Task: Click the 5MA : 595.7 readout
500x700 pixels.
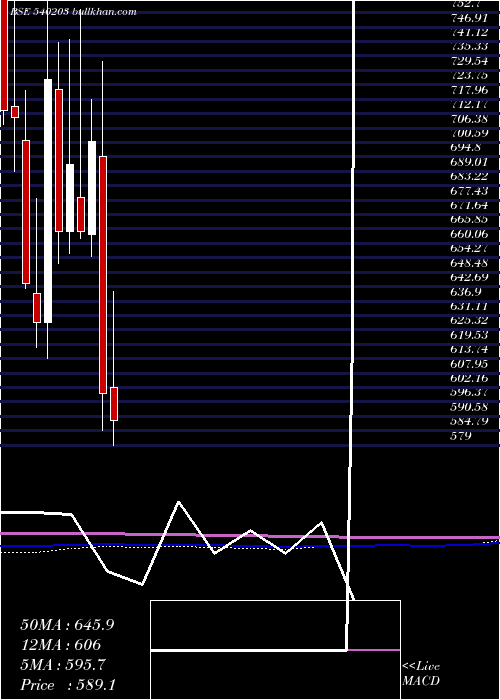Action: [63, 665]
